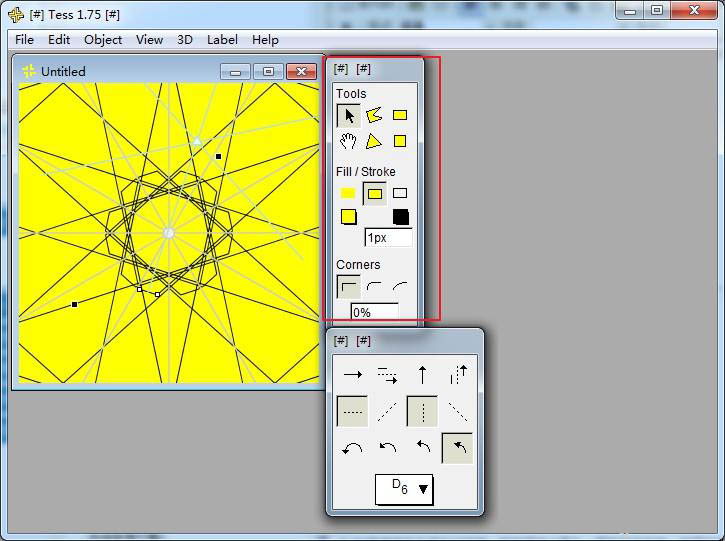Select the curved arc corner style
The image size is (725, 541).
pyautogui.click(x=400, y=287)
